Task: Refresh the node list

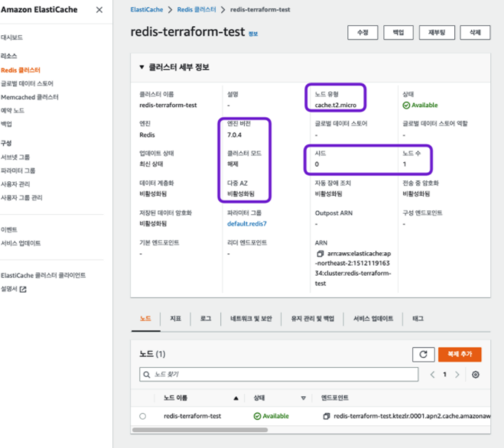Action: pyautogui.click(x=424, y=355)
